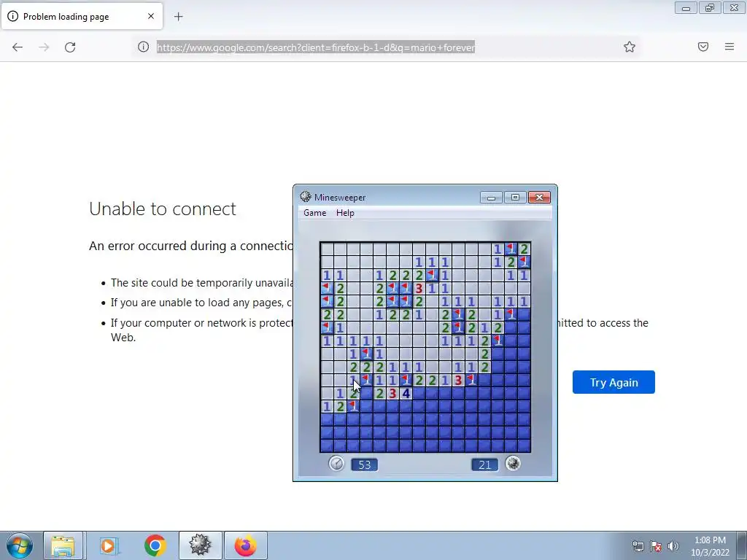The width and height of the screenshot is (747, 560).
Task: Open a new tab with plus button
Action: coord(178,17)
